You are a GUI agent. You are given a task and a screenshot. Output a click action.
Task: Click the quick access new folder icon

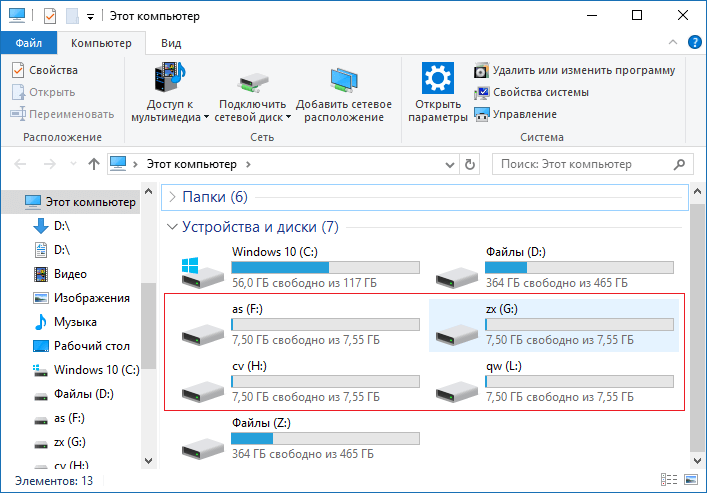(72, 16)
